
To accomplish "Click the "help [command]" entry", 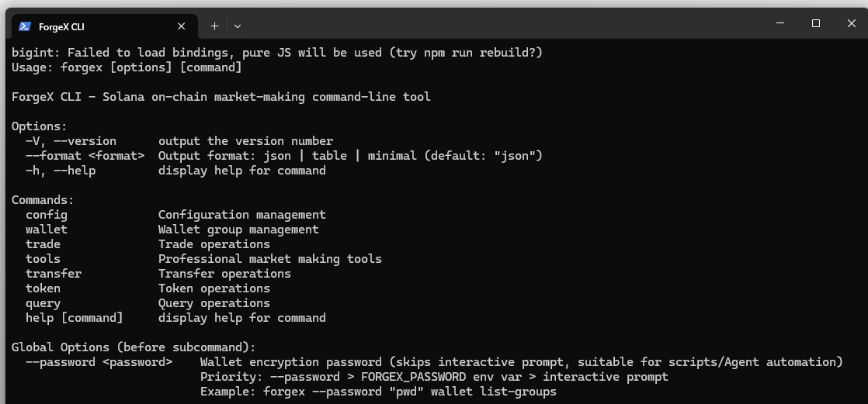I will click(75, 318).
